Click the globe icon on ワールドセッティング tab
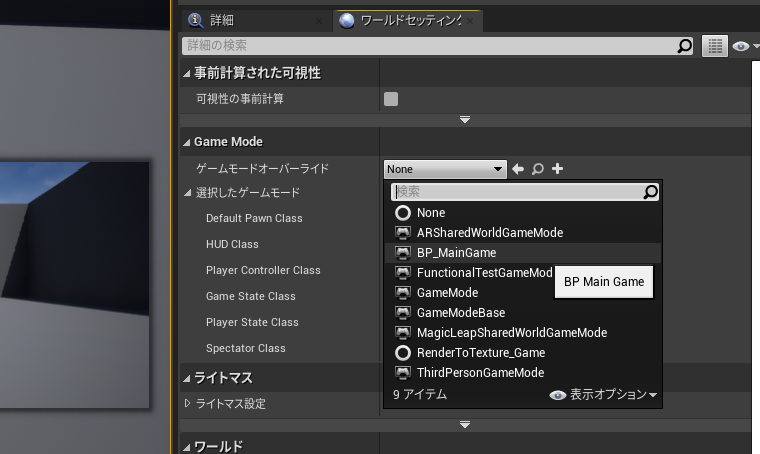 (346, 20)
